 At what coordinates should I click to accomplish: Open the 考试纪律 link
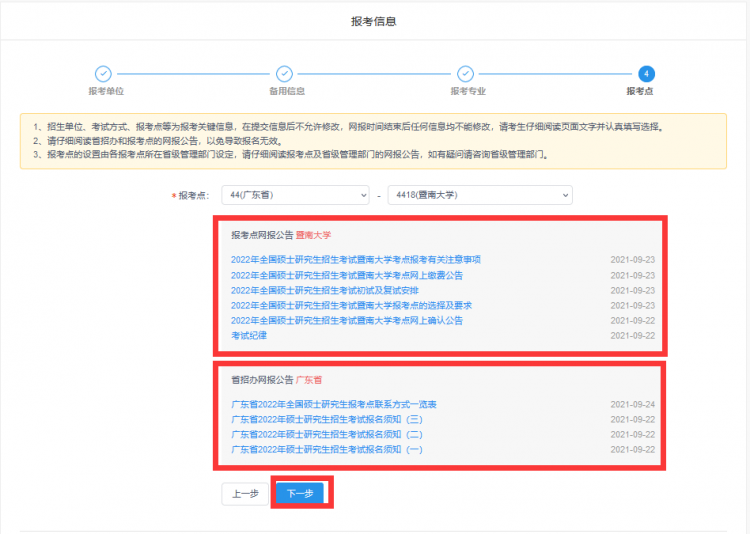[249, 335]
